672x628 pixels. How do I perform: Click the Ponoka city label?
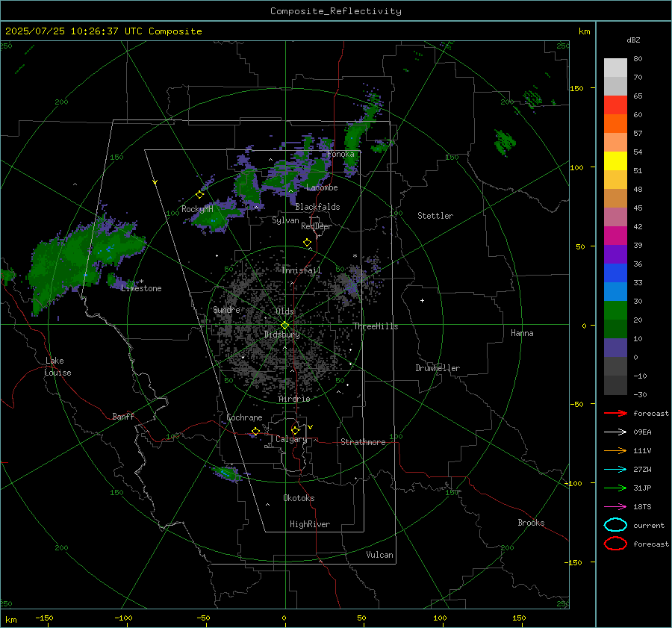pos(340,154)
